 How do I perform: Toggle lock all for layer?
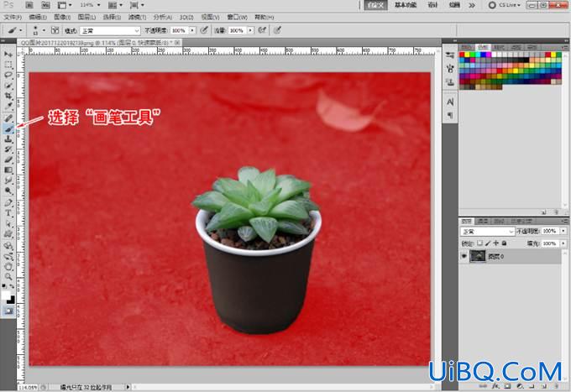pos(504,243)
